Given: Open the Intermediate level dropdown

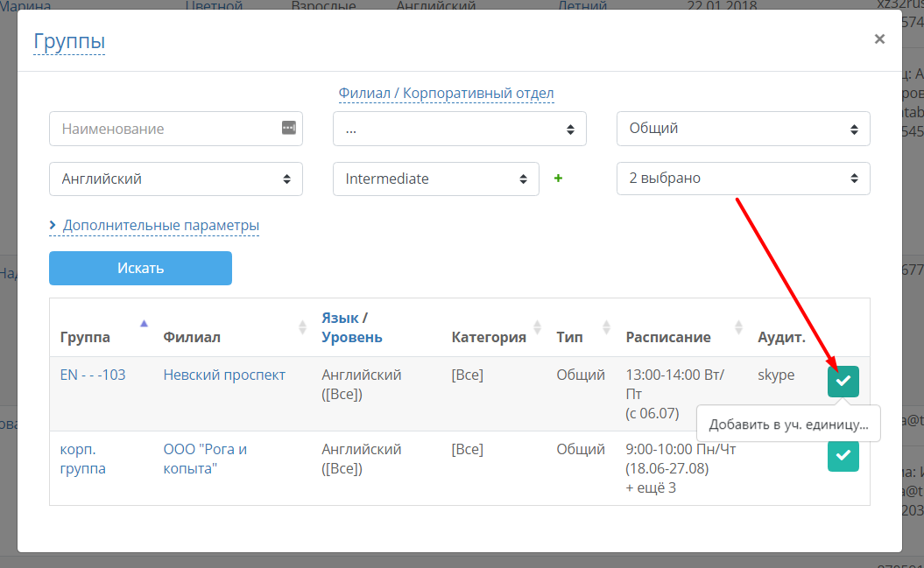Looking at the screenshot, I should (435, 179).
